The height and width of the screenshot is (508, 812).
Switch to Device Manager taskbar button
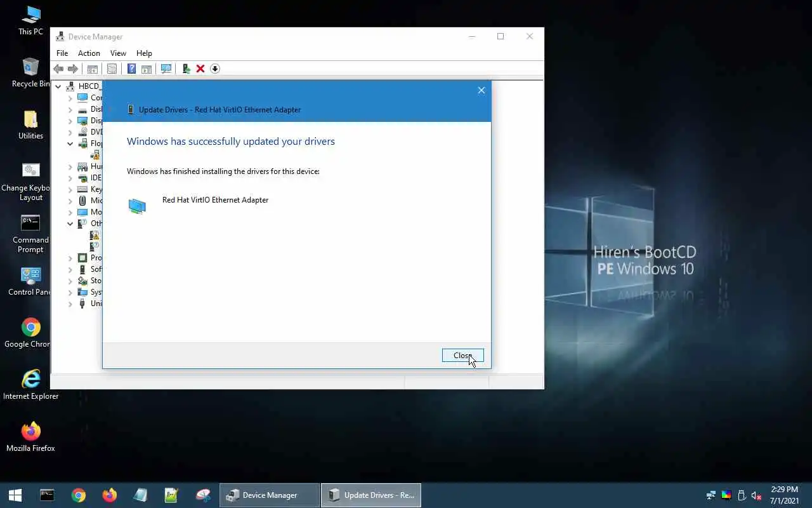coord(270,495)
